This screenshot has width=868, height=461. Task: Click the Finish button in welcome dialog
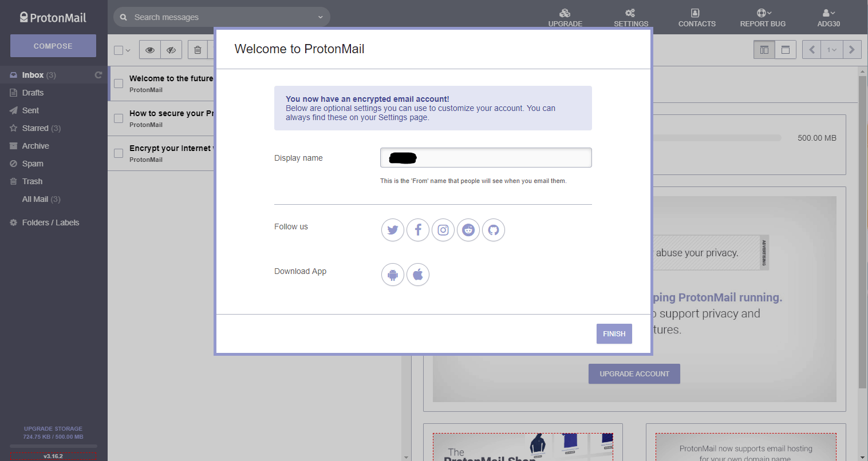(x=614, y=334)
